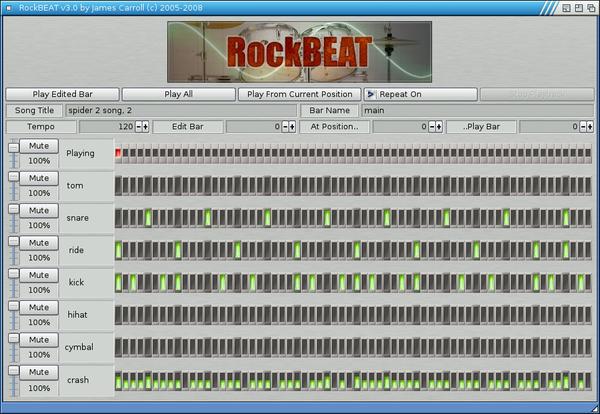This screenshot has width=600, height=414.
Task: Mute the tom track
Action: click(x=39, y=178)
